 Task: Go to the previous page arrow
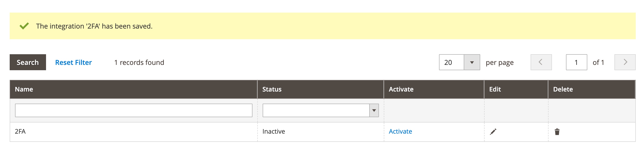[x=541, y=62]
